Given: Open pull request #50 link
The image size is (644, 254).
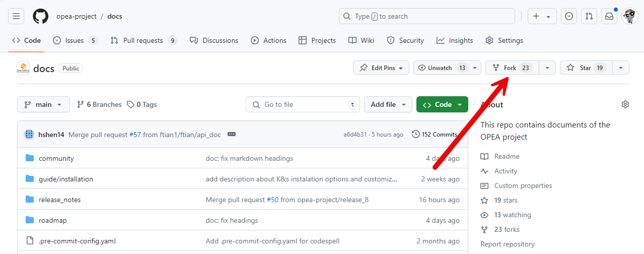Looking at the screenshot, I should point(272,200).
